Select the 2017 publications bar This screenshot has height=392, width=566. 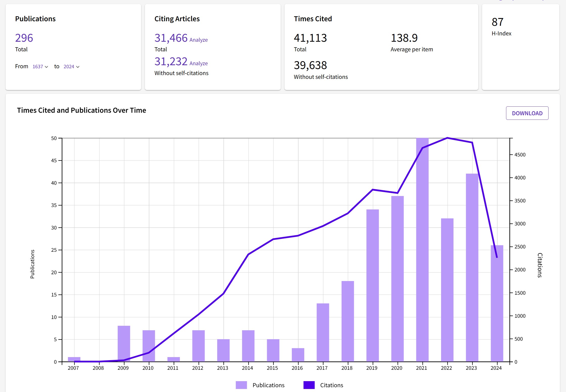click(323, 332)
